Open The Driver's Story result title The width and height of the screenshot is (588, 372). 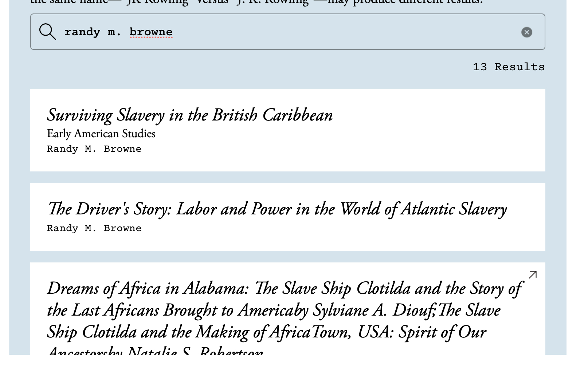(277, 209)
